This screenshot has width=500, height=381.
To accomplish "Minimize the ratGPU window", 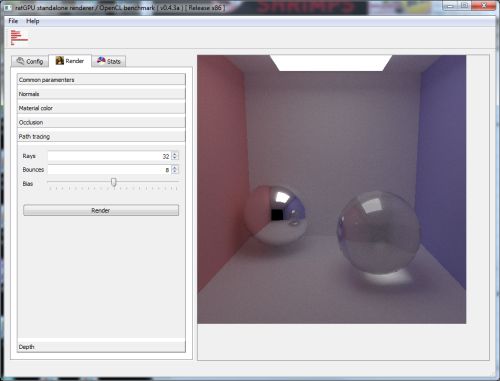I will coord(450,6).
